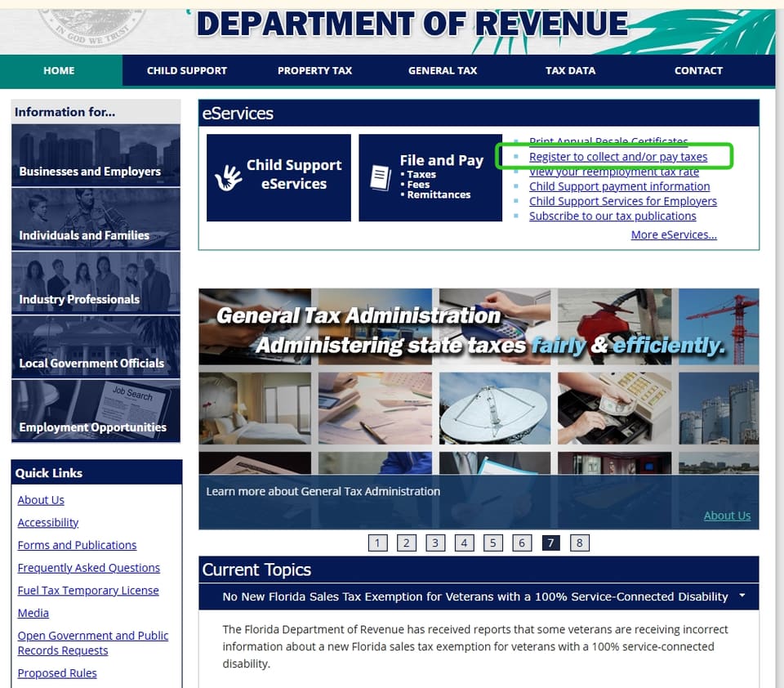Image resolution: width=784 pixels, height=688 pixels.
Task: Open Accessibility quick link
Action: tap(48, 522)
